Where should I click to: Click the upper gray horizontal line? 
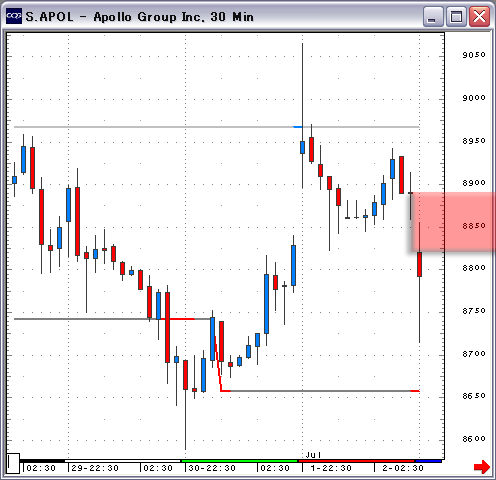[x=217, y=127]
